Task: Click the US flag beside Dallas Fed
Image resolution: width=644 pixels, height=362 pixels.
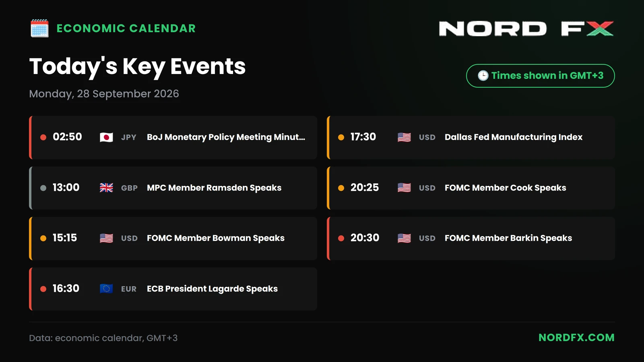Action: click(404, 138)
